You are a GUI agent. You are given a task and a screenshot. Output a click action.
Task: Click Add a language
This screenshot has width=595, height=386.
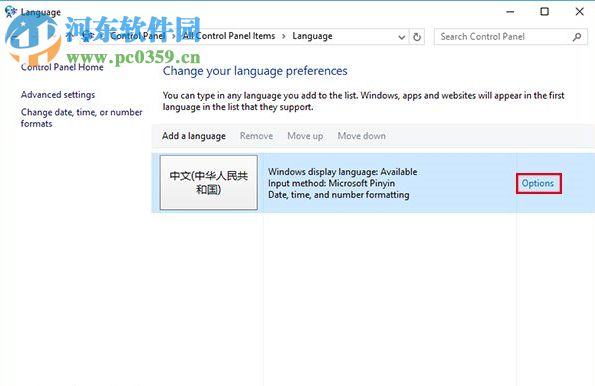tap(194, 136)
